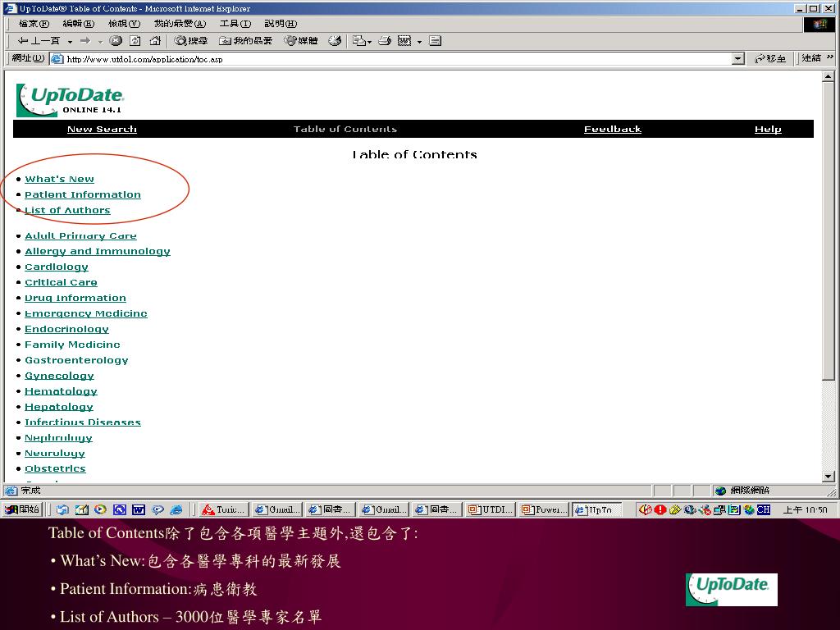Click the Help link in black bar
The height and width of the screenshot is (630, 840).
coord(768,129)
